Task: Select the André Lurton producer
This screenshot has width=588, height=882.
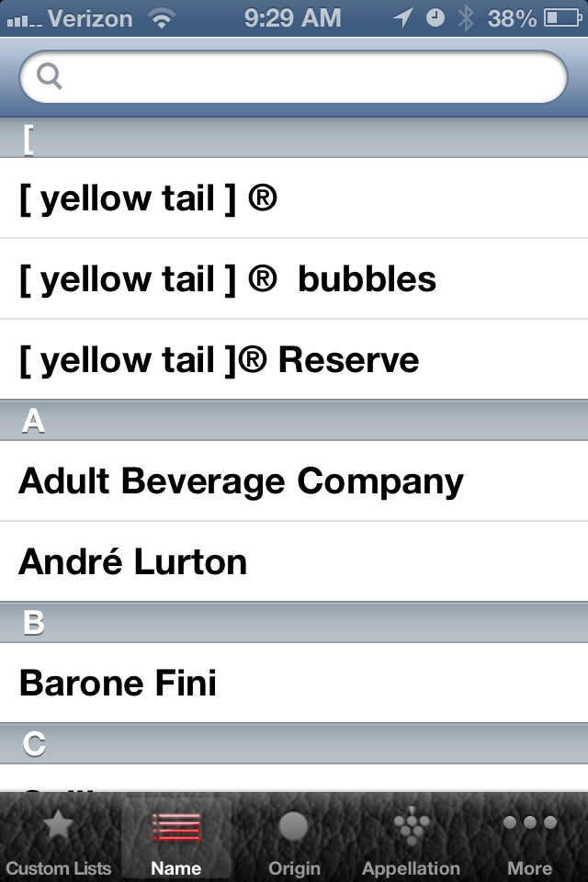Action: 294,562
